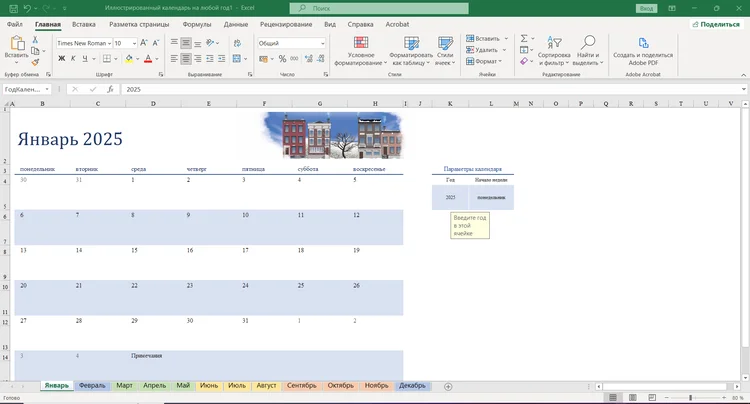Open the font size 10 dropdown
The height and width of the screenshot is (404, 750).
134,44
